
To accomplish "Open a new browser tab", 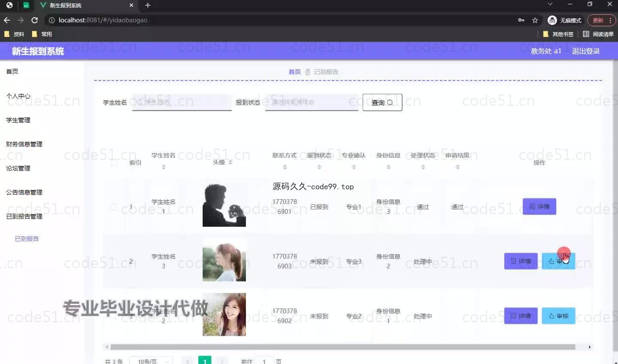I will point(148,5).
